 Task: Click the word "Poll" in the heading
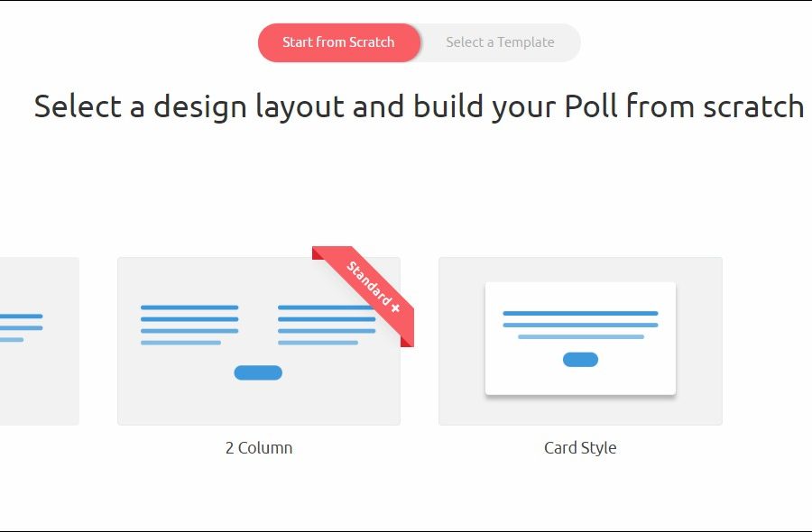coord(591,106)
